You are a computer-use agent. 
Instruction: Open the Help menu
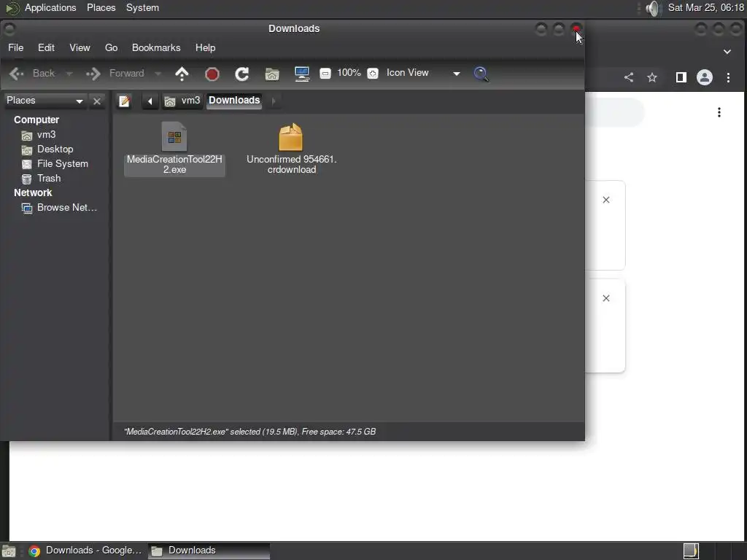205,47
